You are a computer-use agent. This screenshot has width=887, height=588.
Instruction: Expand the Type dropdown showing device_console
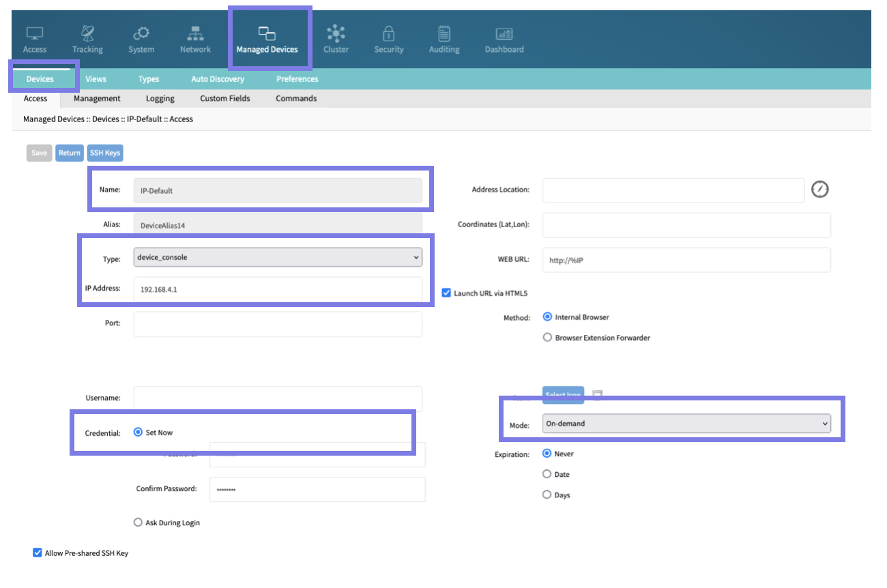point(278,257)
